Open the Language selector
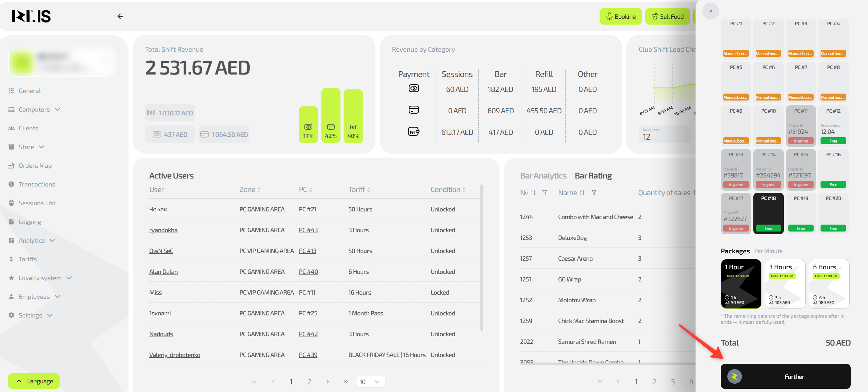This screenshot has height=392, width=868. point(34,381)
